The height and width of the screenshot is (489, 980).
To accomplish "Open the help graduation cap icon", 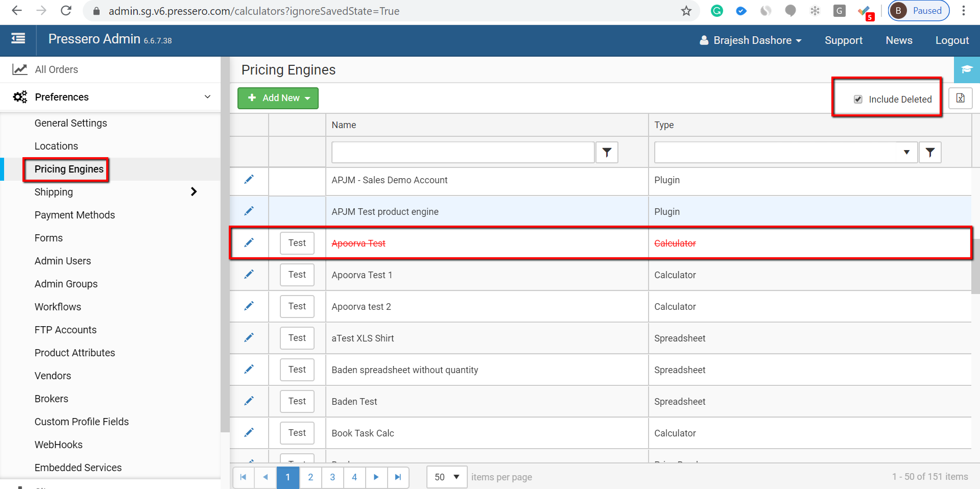I will 967,70.
